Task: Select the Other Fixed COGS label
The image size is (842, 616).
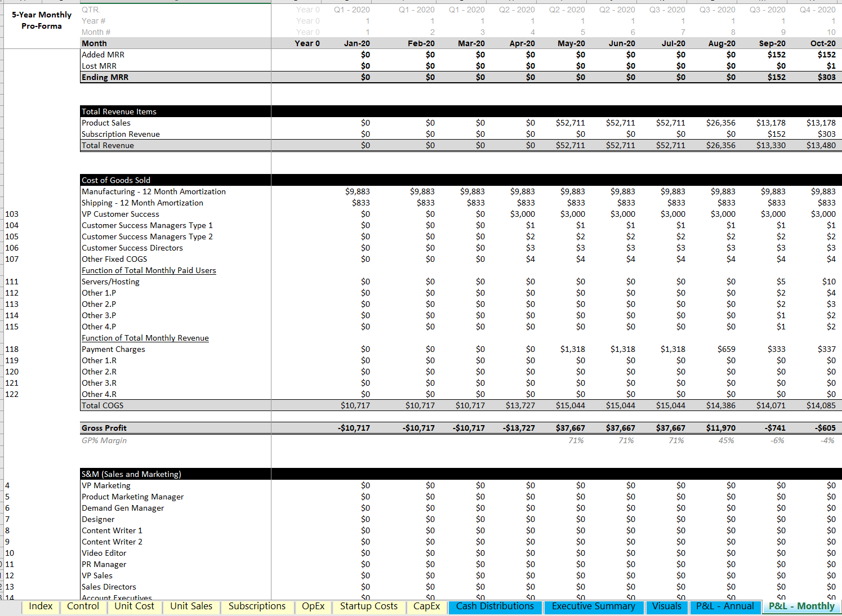Action: click(x=114, y=259)
